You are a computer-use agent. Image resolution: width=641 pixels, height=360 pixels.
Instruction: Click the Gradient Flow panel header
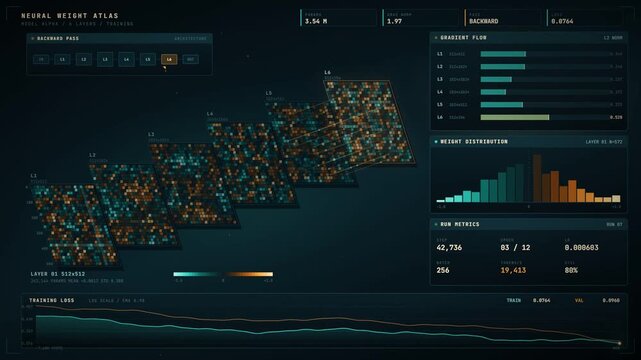pyautogui.click(x=529, y=38)
